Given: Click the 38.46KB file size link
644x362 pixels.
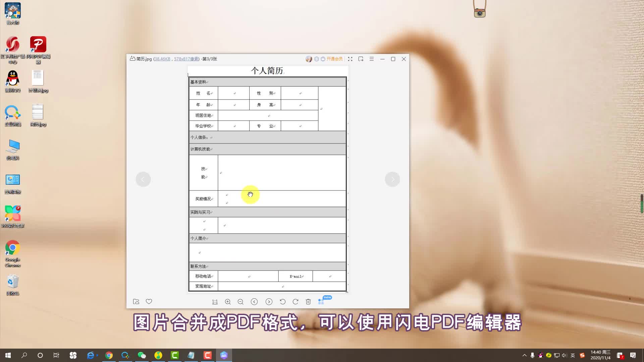Looking at the screenshot, I should (162, 59).
